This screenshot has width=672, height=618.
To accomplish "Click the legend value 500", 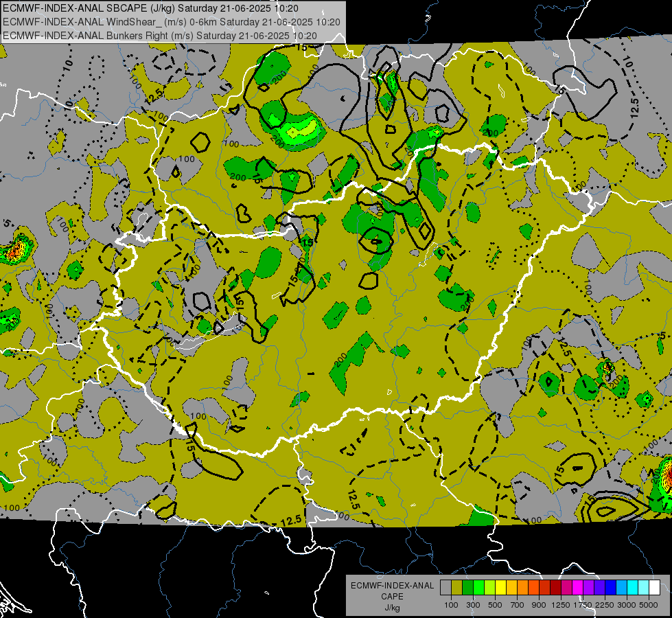I will [x=495, y=605].
